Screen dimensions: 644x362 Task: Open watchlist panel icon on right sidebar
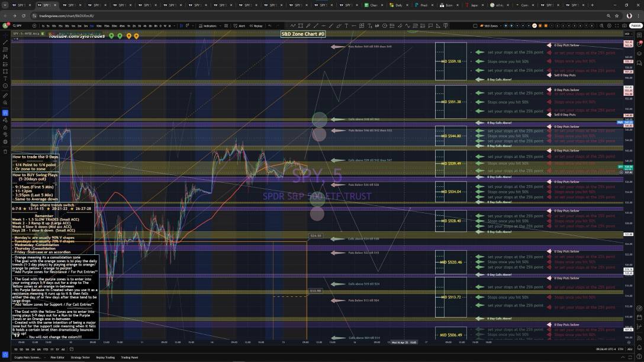(639, 35)
